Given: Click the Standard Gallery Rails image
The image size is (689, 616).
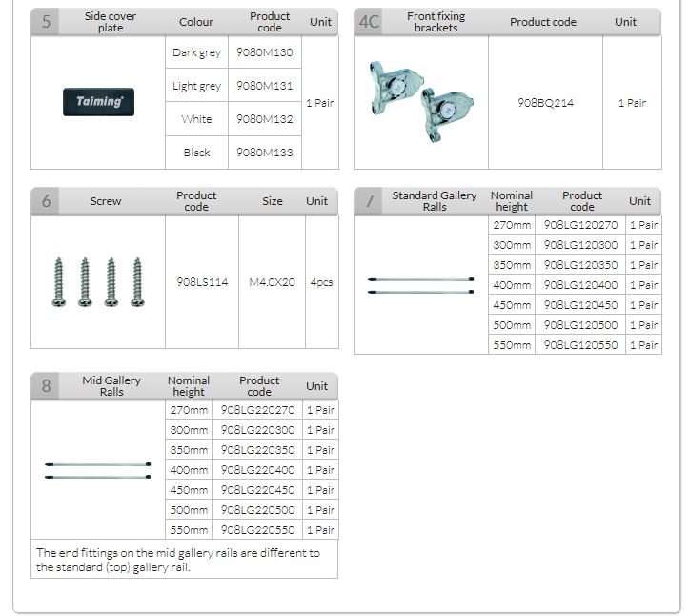Looking at the screenshot, I should tap(420, 285).
